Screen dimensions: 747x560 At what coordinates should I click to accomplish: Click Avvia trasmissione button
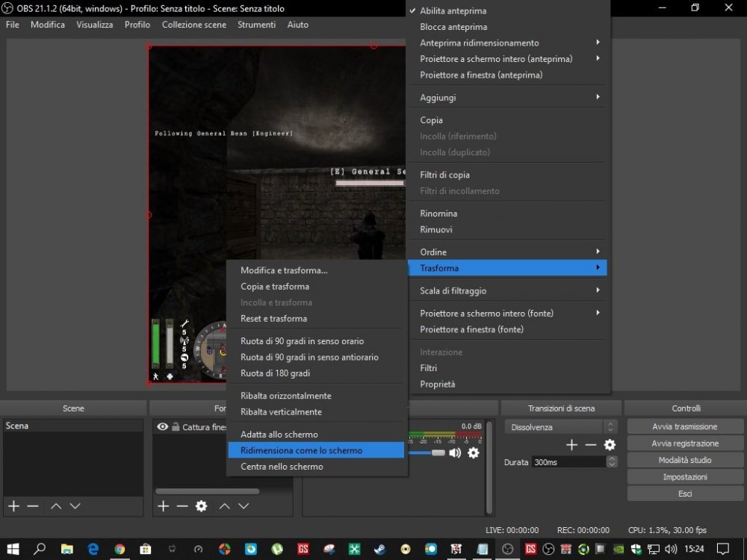point(685,426)
